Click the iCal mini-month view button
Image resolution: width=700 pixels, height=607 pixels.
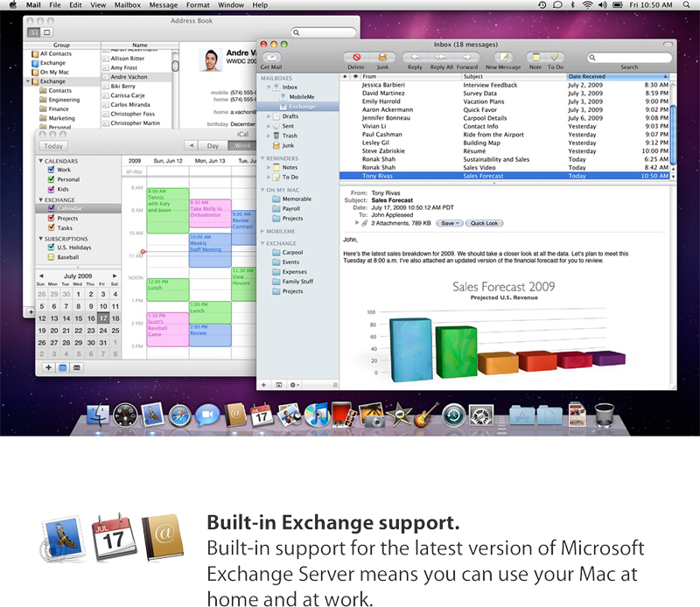coord(63,367)
